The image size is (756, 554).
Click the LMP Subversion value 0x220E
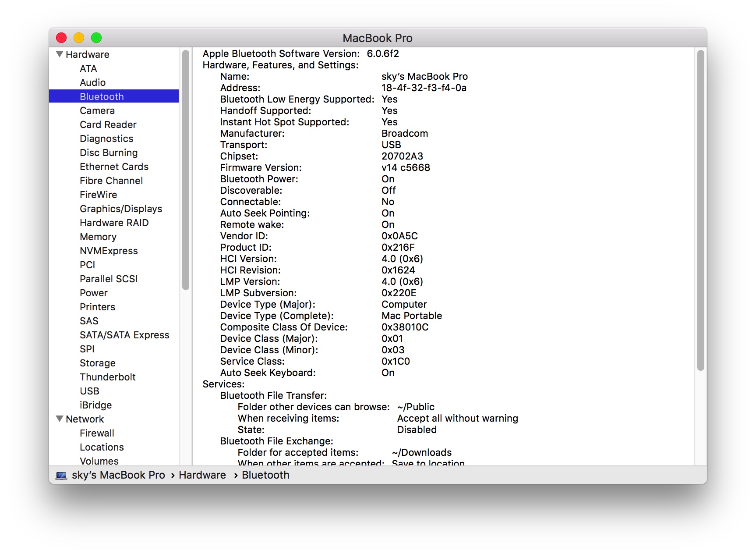(399, 293)
